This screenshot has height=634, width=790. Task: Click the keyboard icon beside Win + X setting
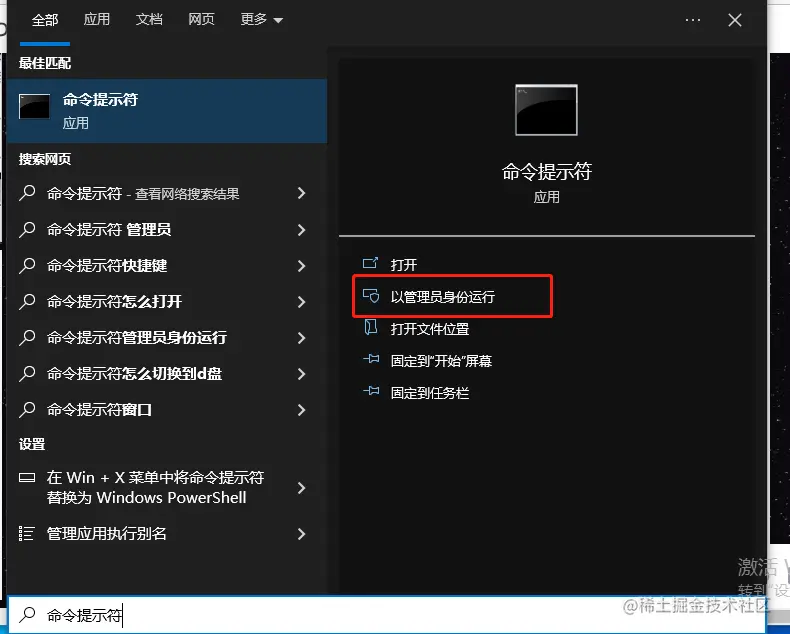pos(27,477)
